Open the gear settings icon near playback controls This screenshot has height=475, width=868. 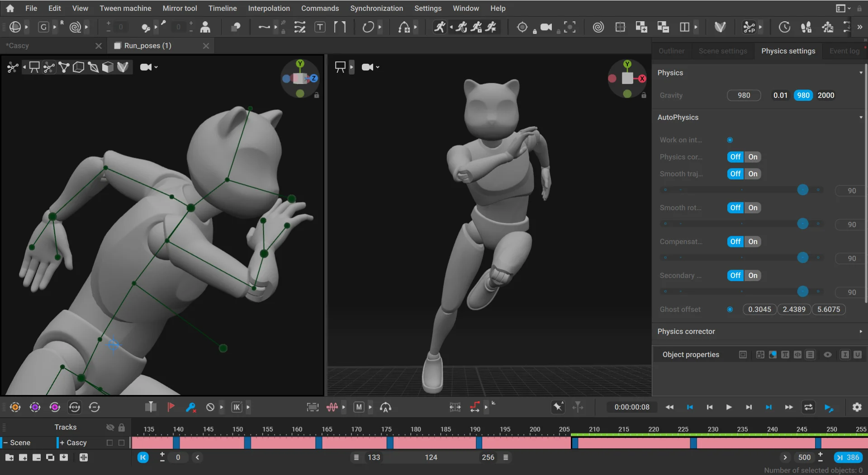(857, 407)
